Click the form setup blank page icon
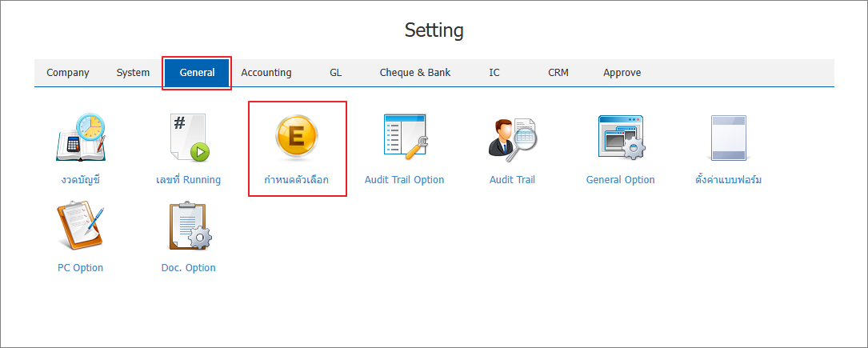The width and height of the screenshot is (868, 348). [x=729, y=138]
